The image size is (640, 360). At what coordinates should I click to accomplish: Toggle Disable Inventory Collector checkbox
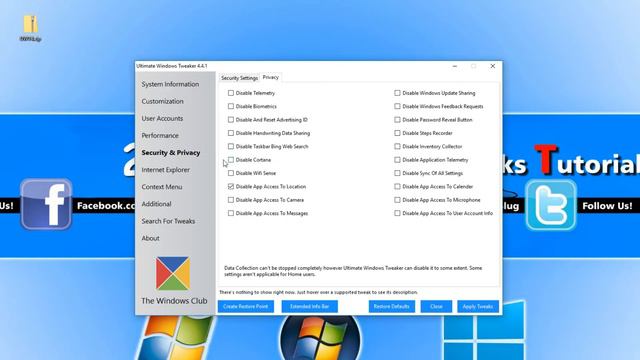[397, 146]
